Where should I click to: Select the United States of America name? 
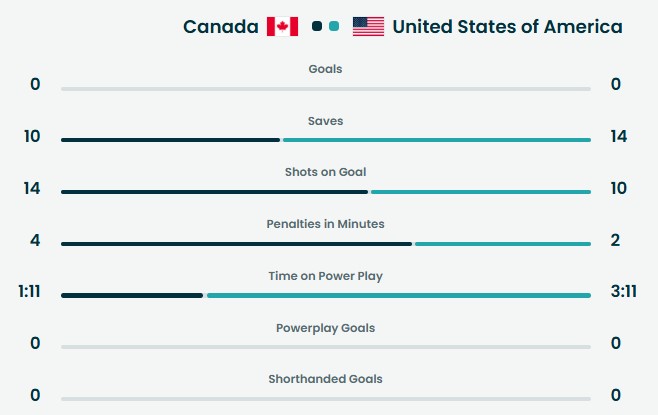point(507,27)
